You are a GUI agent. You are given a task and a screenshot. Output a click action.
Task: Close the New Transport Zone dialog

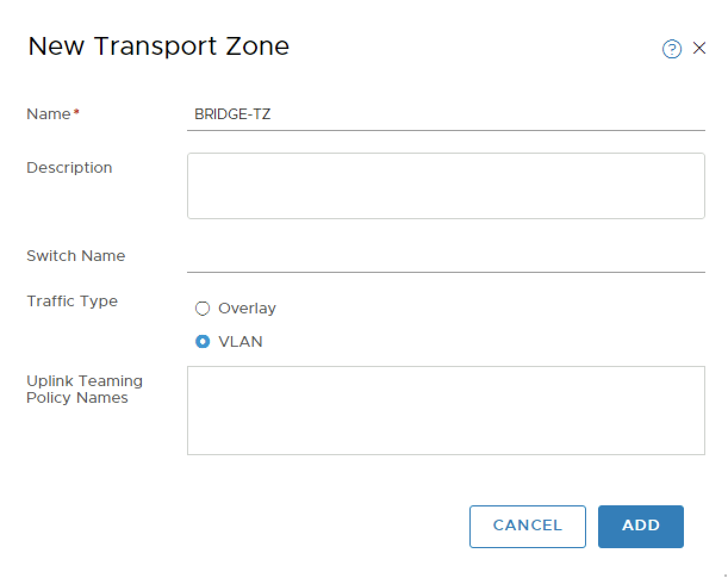tap(699, 48)
